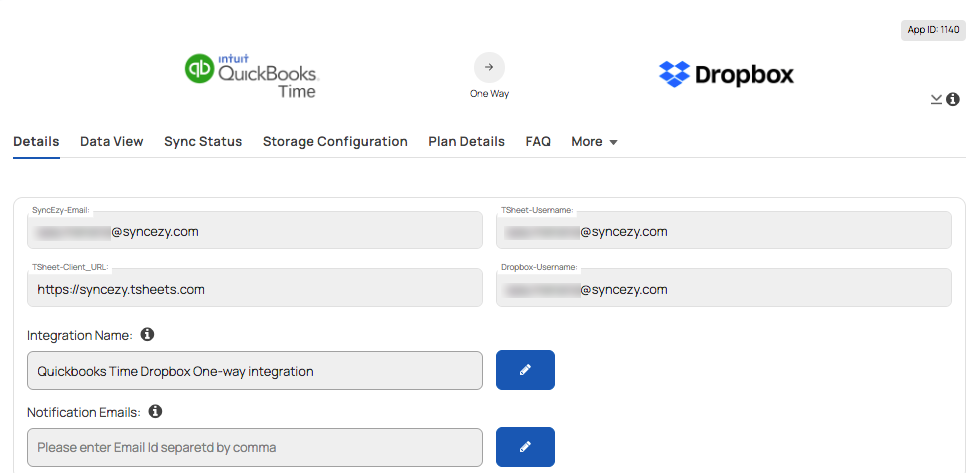Show info for Integration Name

coord(147,335)
